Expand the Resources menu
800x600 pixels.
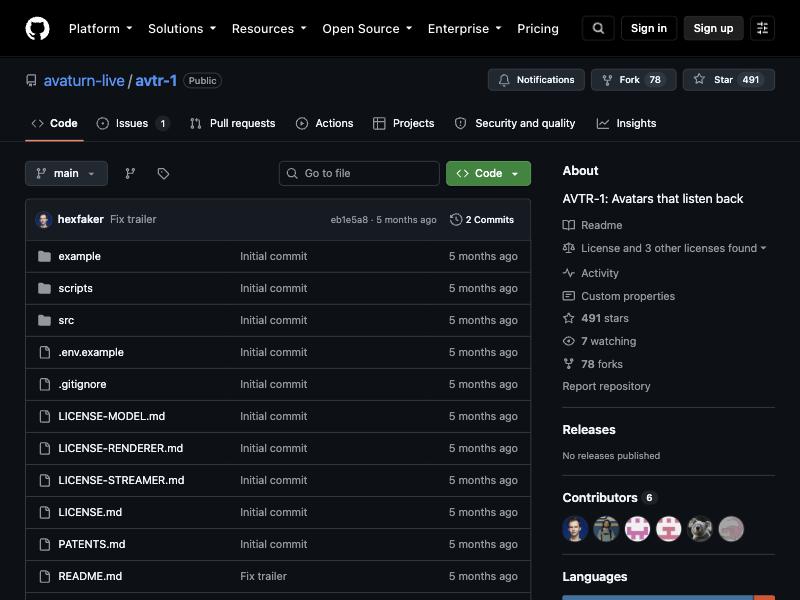tap(269, 29)
